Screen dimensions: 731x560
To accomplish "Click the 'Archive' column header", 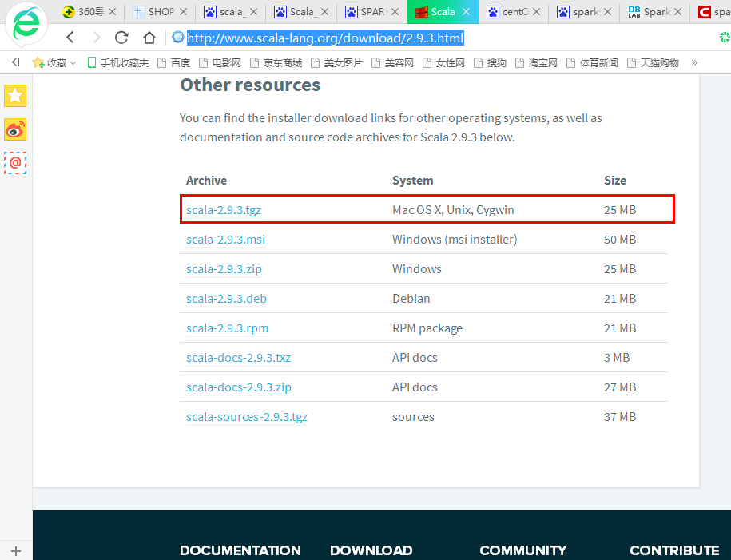I will tap(206, 181).
